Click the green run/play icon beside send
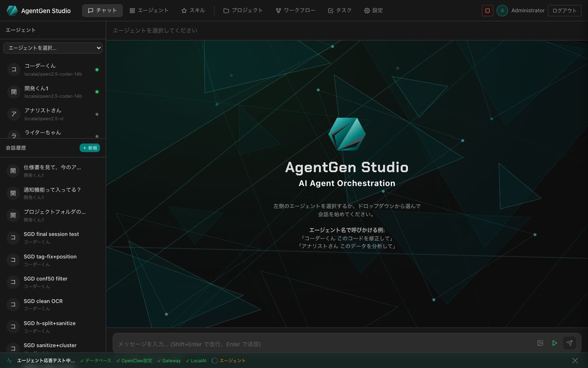This screenshot has width=588, height=368. [555, 343]
